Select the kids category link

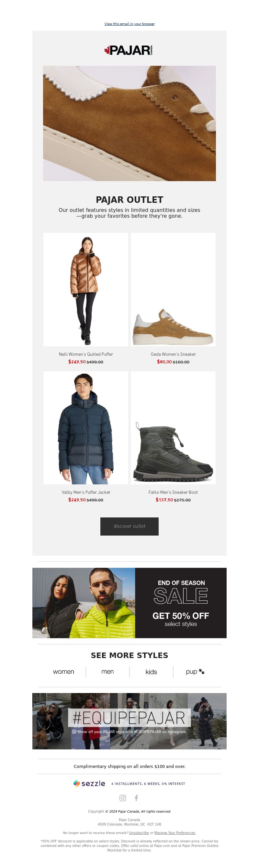151,672
